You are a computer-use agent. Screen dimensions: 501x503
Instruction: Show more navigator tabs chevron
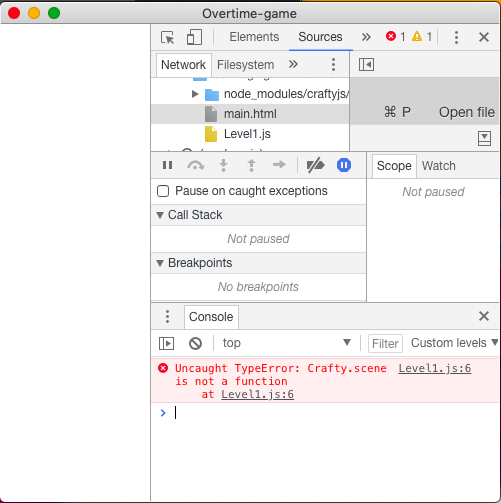pyautogui.click(x=293, y=64)
